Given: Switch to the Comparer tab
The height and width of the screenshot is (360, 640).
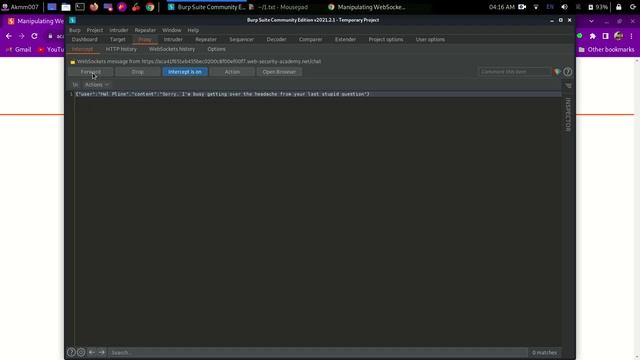Looking at the screenshot, I should [310, 40].
